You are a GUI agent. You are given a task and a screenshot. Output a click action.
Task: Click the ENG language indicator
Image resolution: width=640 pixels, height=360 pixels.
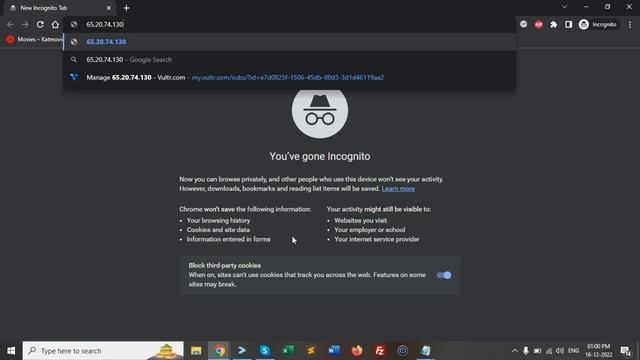(x=573, y=351)
